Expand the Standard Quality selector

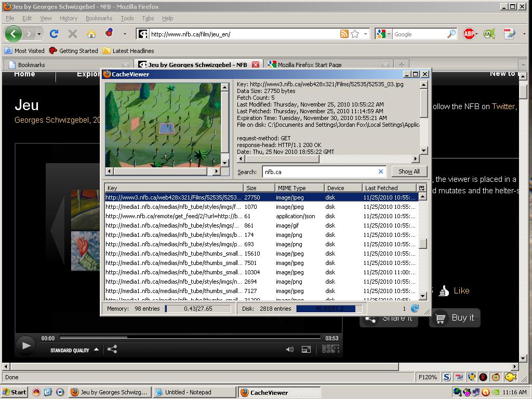click(74, 350)
